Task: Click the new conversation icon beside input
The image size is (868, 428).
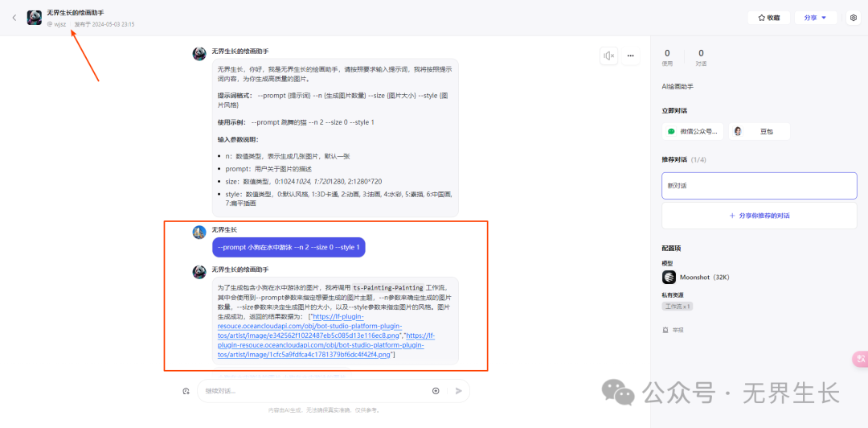Action: (186, 391)
